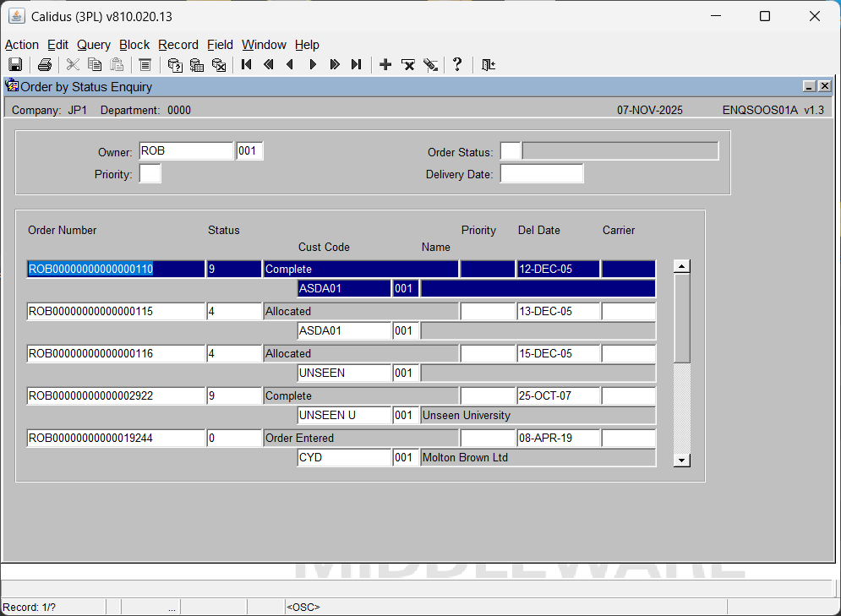The image size is (841, 616).
Task: Click the Help question mark icon
Action: tap(457, 65)
